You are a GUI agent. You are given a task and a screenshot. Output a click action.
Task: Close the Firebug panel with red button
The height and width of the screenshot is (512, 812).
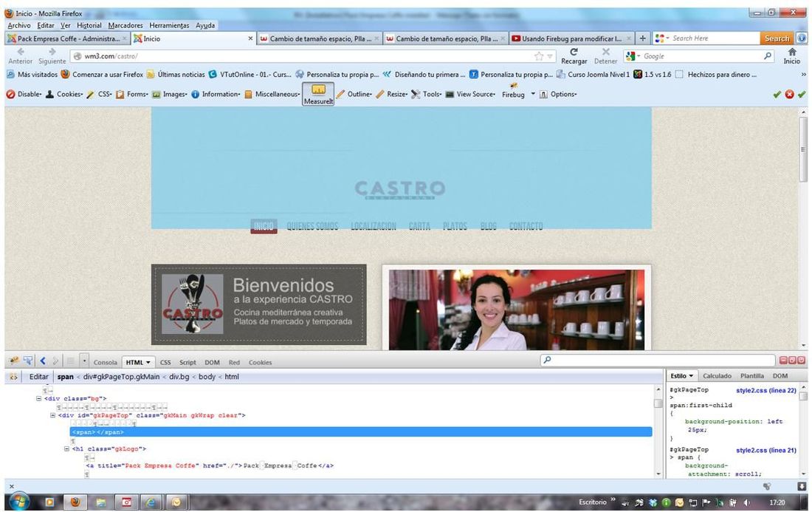pos(801,361)
